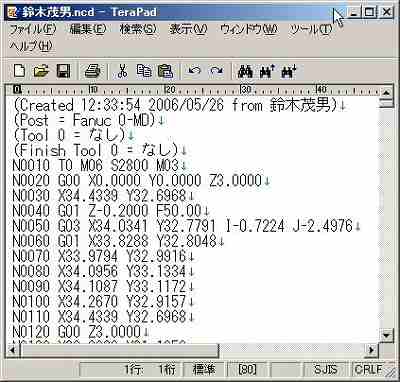Find previous match using binoculars up icon

(267, 71)
